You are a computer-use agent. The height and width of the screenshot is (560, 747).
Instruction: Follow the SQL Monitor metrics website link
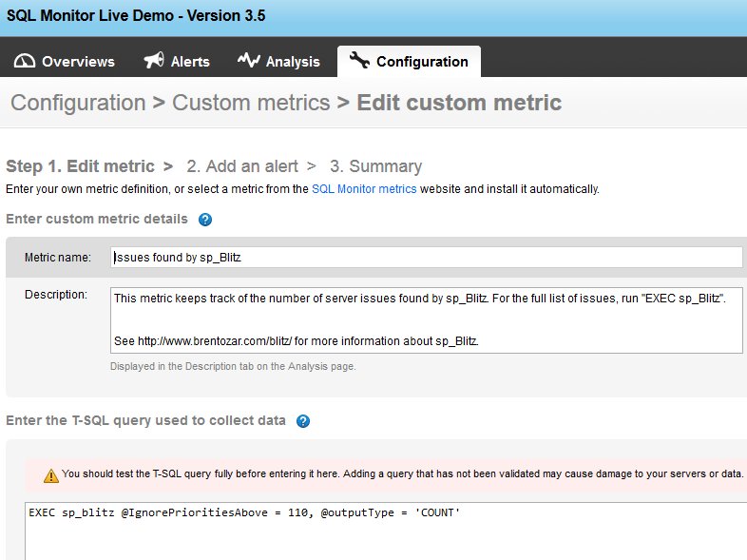click(364, 189)
